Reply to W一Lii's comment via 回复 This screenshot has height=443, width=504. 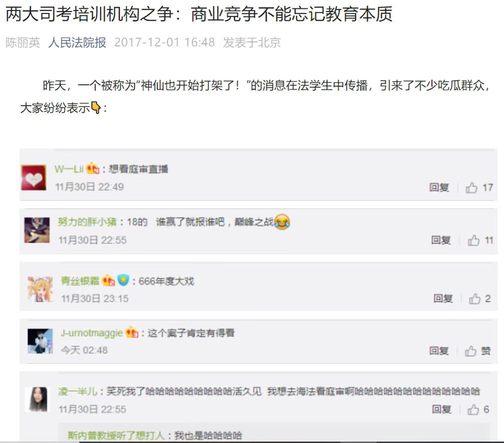(439, 187)
